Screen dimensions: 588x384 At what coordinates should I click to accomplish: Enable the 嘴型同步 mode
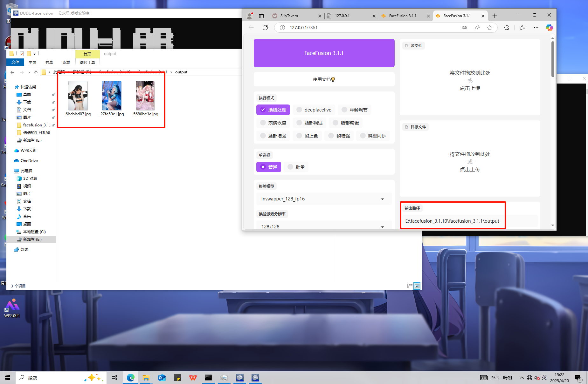click(373, 136)
